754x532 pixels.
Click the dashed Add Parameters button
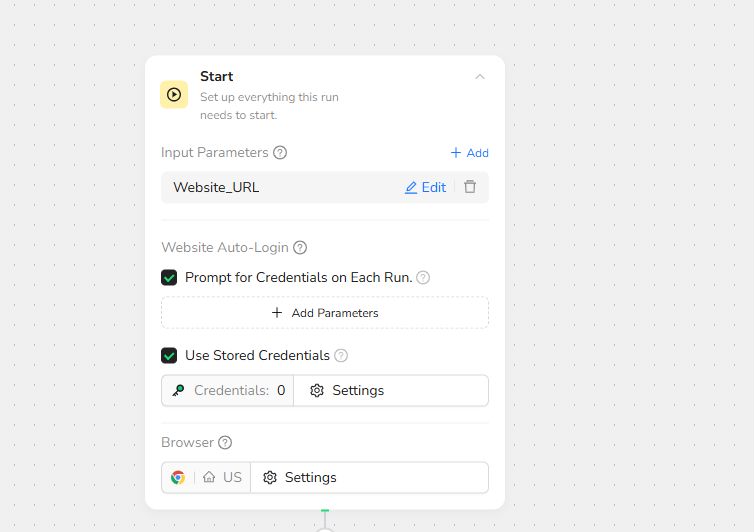pos(325,313)
